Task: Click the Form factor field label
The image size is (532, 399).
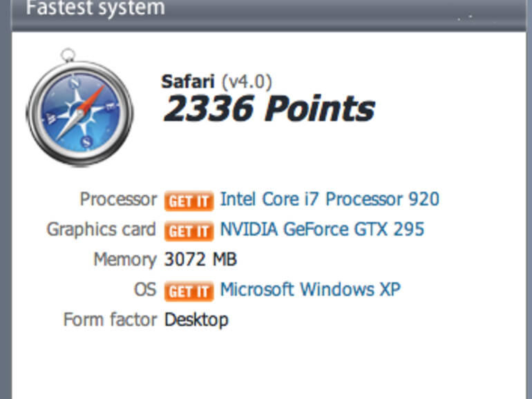Action: [x=109, y=320]
